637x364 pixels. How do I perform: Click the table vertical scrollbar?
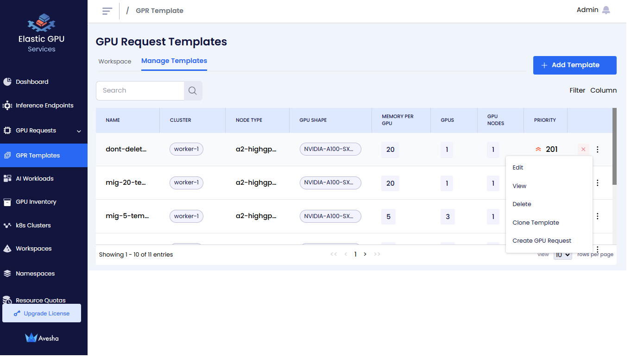pos(615,146)
